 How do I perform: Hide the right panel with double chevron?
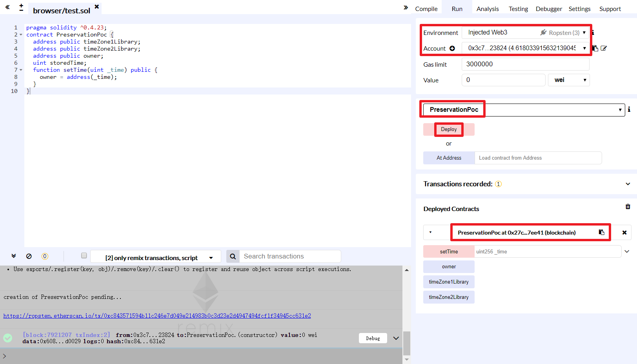[406, 7]
